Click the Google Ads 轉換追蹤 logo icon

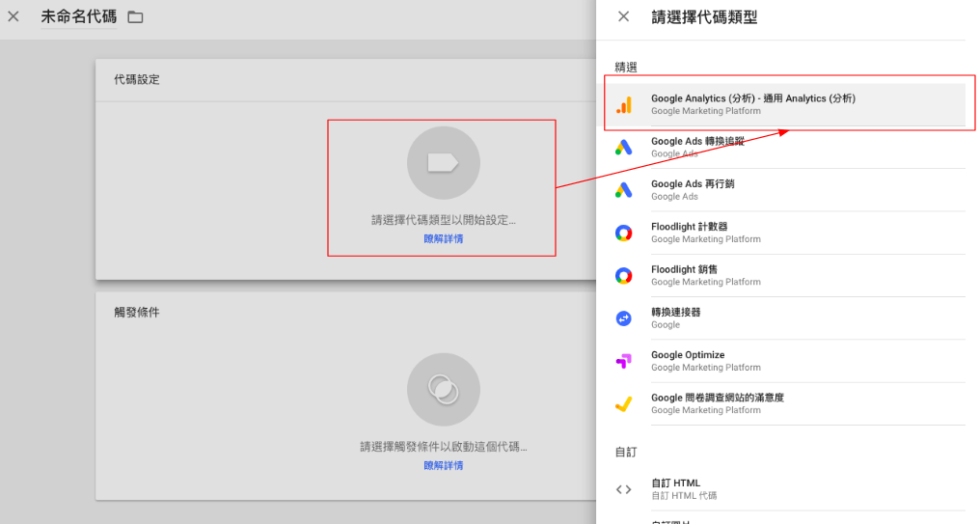pyautogui.click(x=624, y=148)
